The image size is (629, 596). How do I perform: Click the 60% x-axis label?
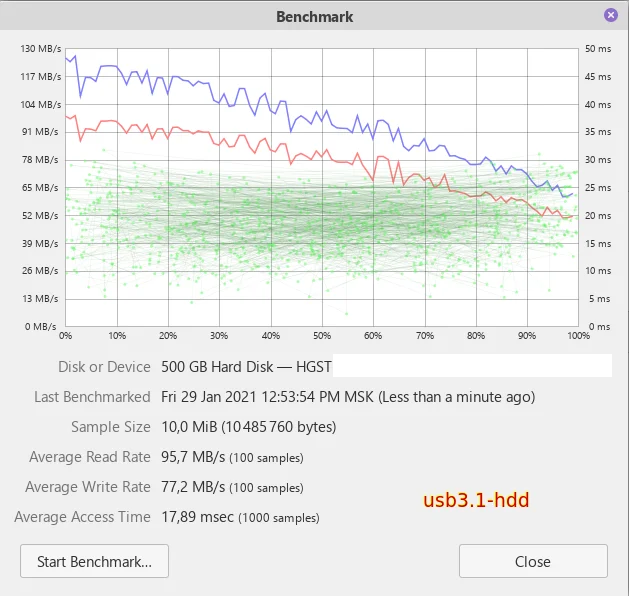373,336
